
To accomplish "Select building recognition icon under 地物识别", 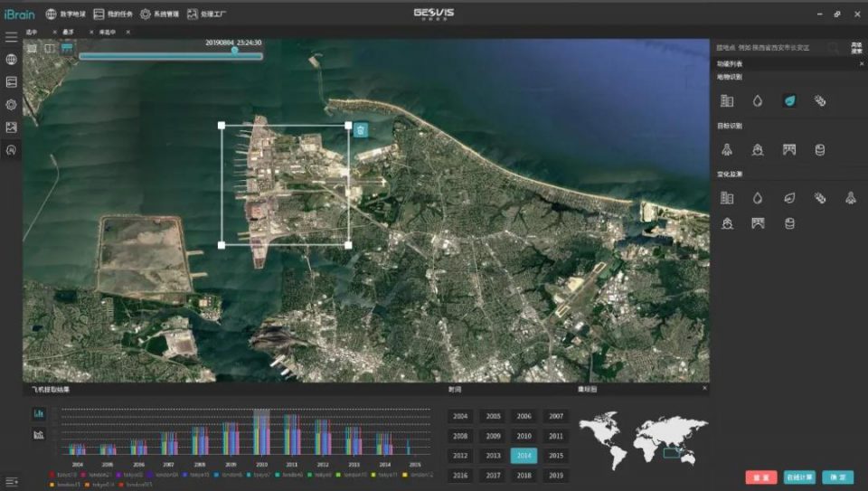I will point(727,100).
